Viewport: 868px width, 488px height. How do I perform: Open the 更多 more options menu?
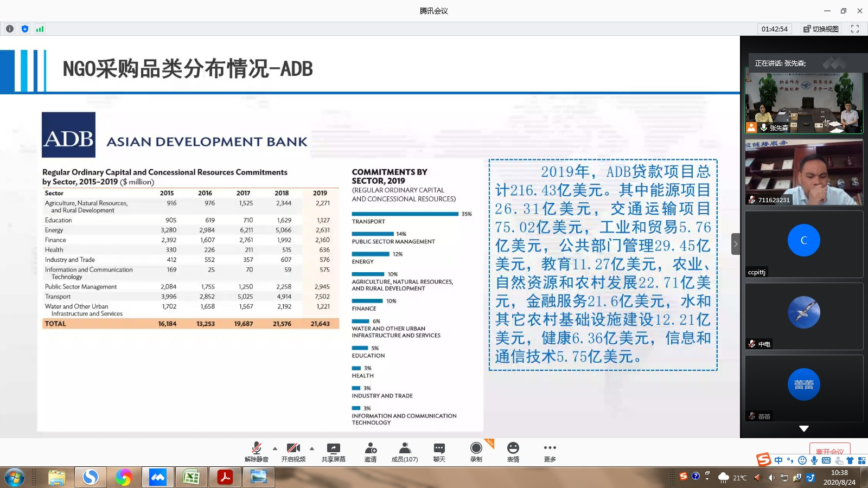(x=550, y=451)
